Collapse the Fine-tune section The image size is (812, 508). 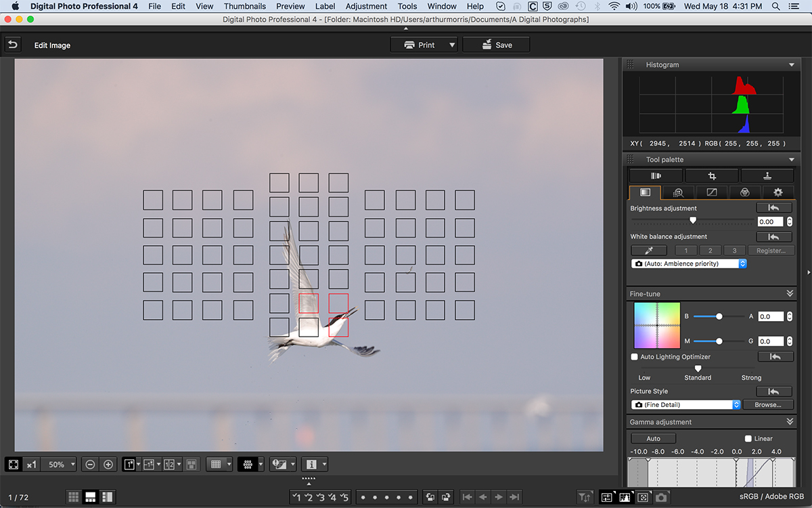coord(790,293)
